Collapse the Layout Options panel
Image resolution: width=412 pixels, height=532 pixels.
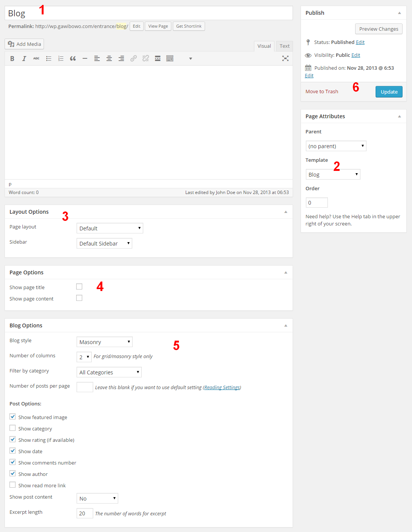(x=286, y=212)
